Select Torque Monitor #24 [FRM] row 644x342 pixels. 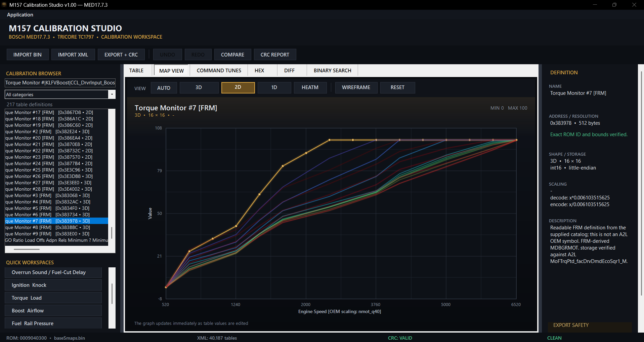tap(56, 163)
